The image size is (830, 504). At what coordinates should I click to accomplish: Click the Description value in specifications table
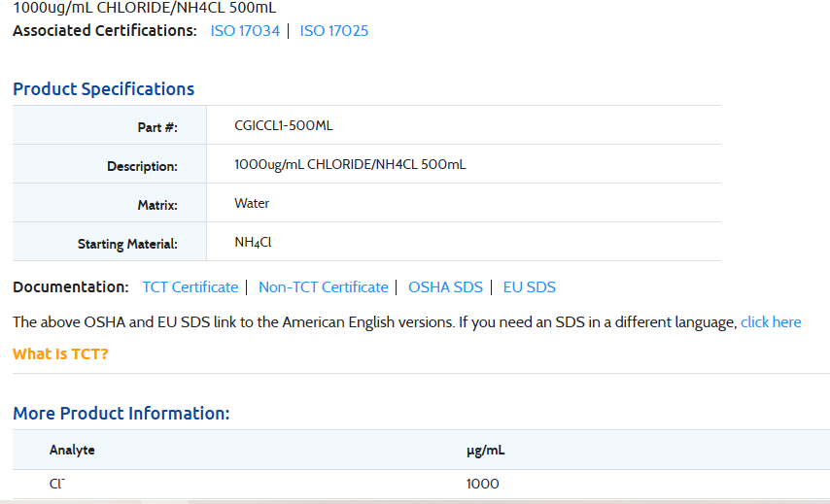(350, 165)
